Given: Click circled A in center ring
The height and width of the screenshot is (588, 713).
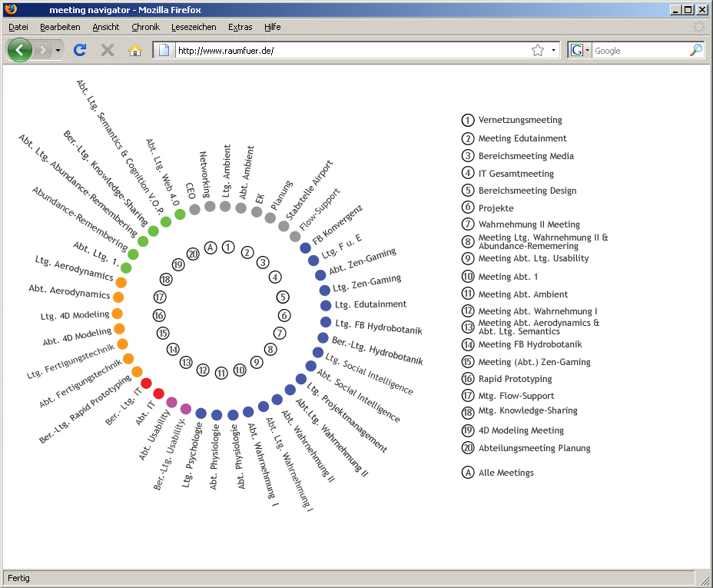Looking at the screenshot, I should 211,247.
